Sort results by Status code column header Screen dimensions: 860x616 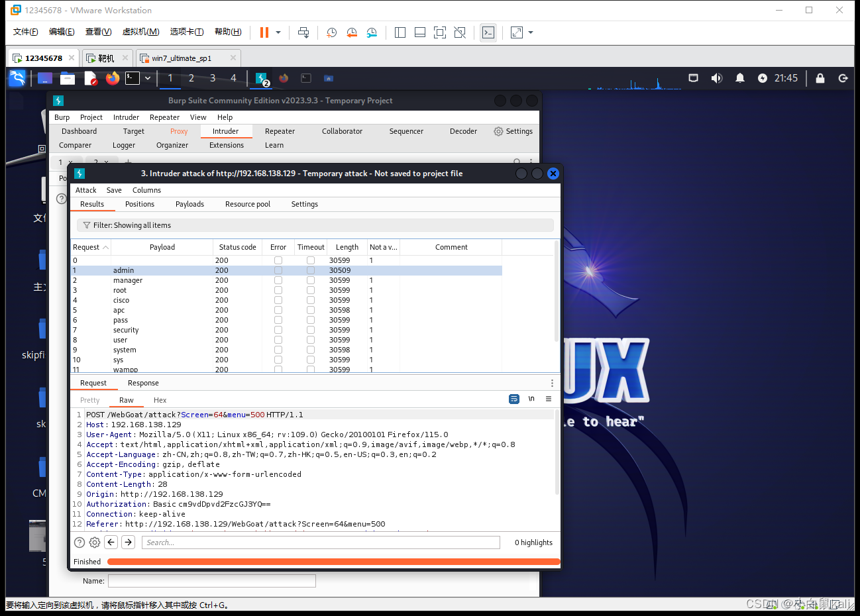[x=238, y=247]
